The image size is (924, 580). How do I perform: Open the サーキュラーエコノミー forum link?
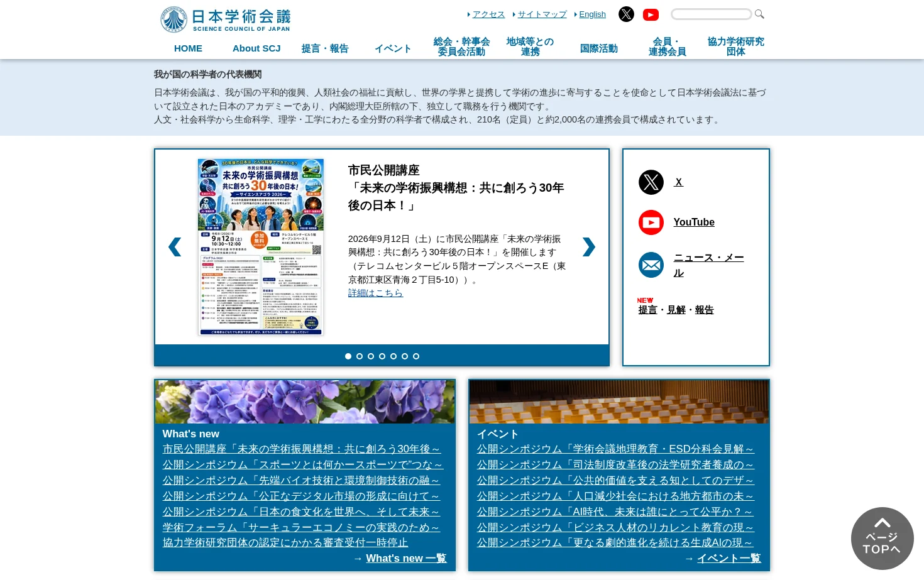pyautogui.click(x=301, y=528)
